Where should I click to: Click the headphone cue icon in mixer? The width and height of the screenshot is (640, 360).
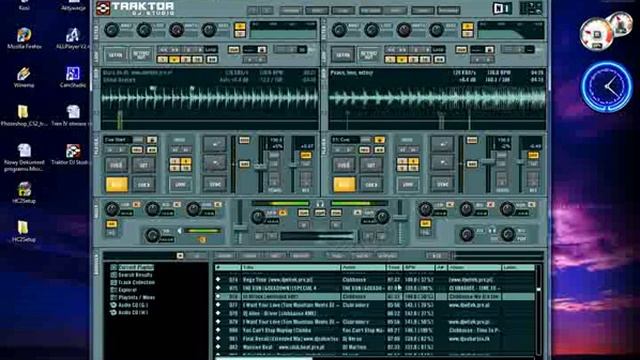click(x=320, y=204)
